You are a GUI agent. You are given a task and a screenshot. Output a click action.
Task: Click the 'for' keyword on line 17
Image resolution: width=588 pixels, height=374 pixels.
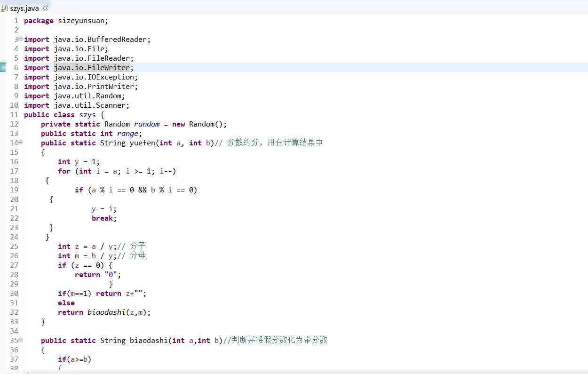(x=64, y=171)
